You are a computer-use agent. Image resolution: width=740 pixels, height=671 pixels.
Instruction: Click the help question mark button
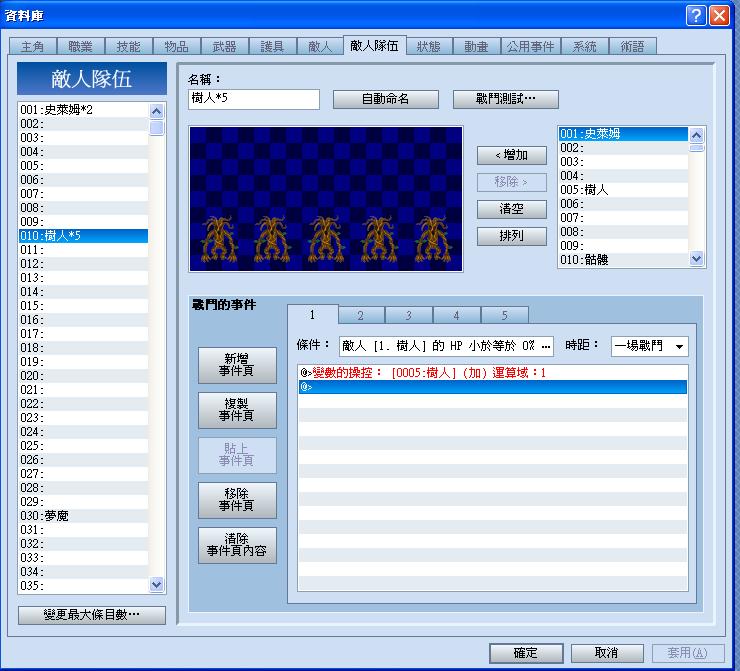tap(696, 16)
